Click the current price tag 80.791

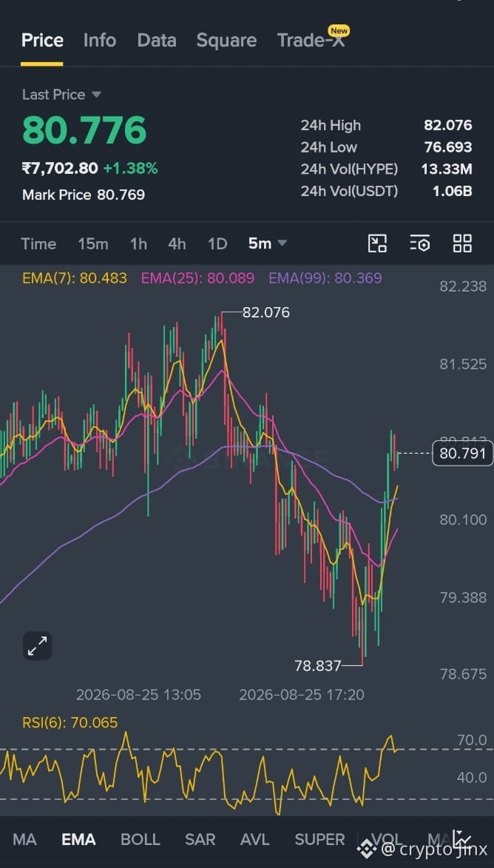(462, 454)
